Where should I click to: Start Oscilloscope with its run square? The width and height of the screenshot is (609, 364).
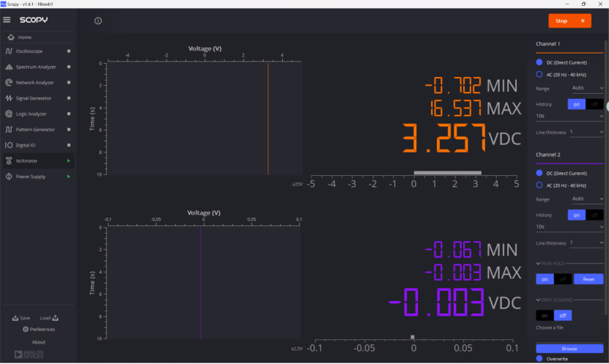coord(69,51)
